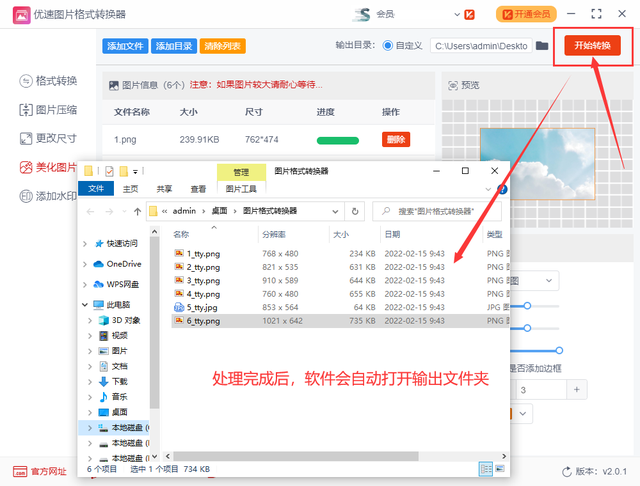Viewport: 640px width, 486px height.
Task: Click the 清除列表 clear list button
Action: (222, 46)
